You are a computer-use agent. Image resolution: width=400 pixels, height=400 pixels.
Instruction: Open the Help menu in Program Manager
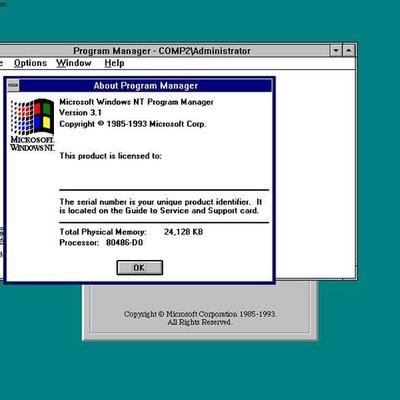coord(114,63)
